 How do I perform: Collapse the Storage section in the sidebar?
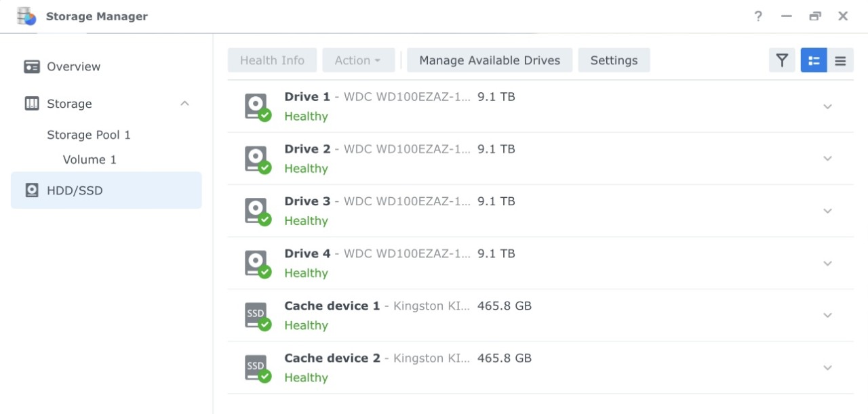pos(185,103)
